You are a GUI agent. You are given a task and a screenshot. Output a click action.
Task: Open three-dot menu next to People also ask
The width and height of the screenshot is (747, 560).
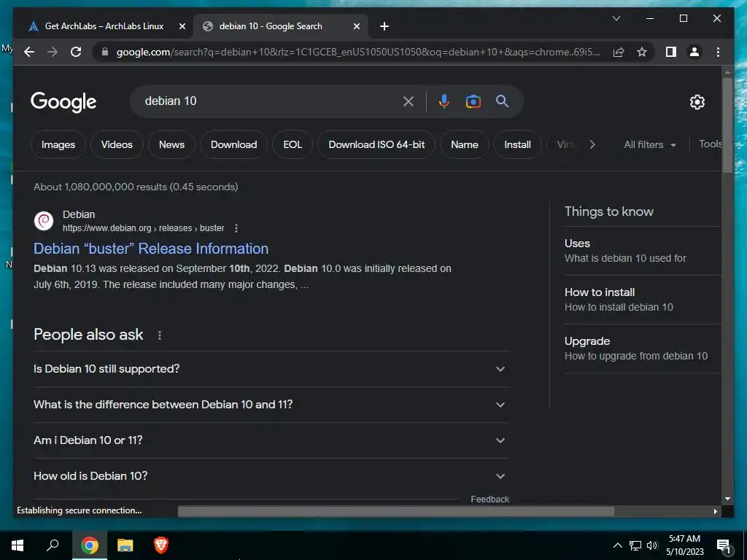point(160,335)
